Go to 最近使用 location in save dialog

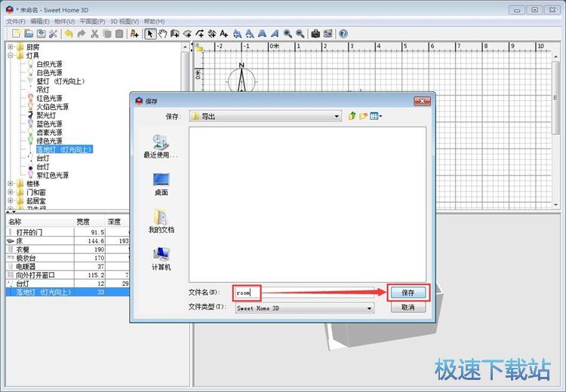[x=161, y=146]
